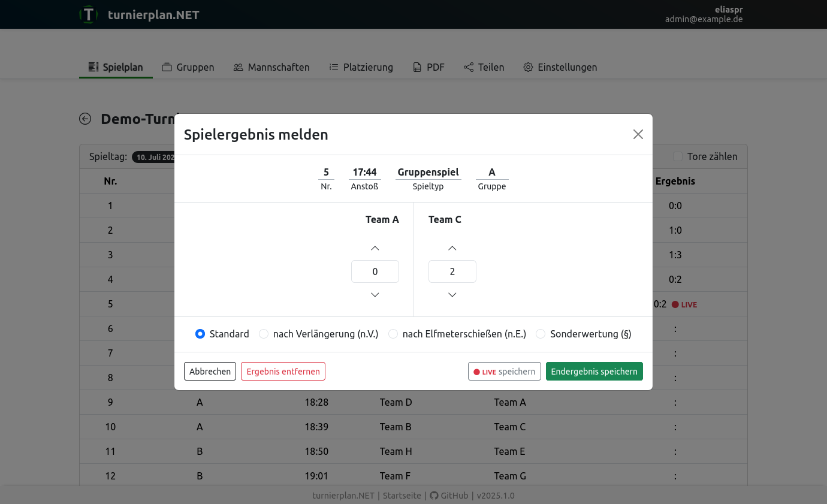Click the 1:3 result in row 3

[x=675, y=255]
